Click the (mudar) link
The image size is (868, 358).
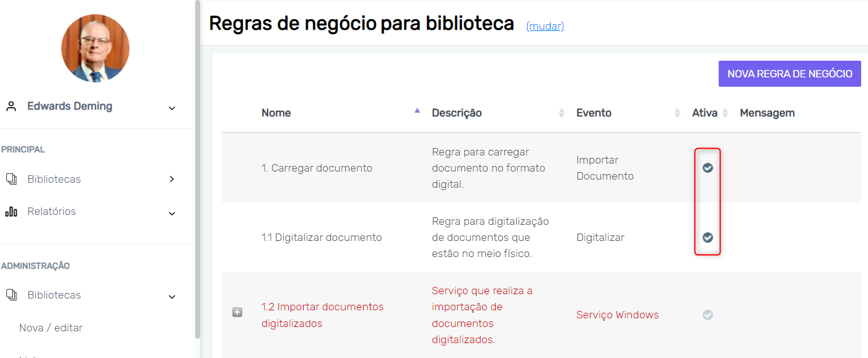545,26
